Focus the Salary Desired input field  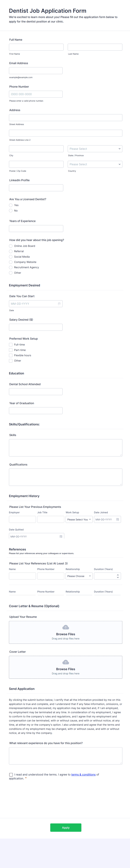(36, 327)
